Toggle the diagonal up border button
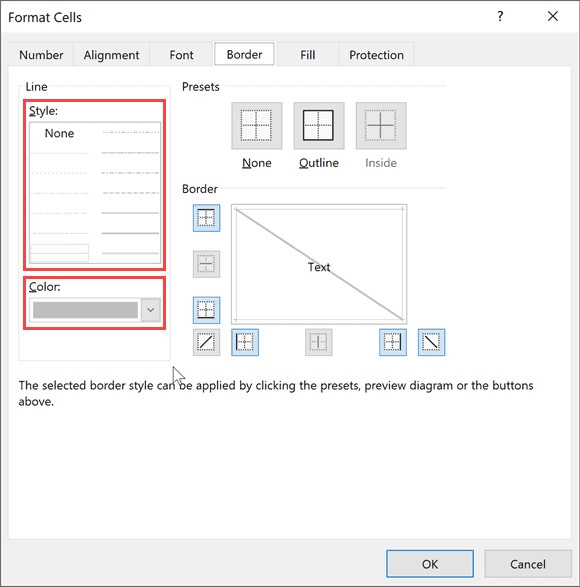This screenshot has width=580, height=587. tap(206, 342)
